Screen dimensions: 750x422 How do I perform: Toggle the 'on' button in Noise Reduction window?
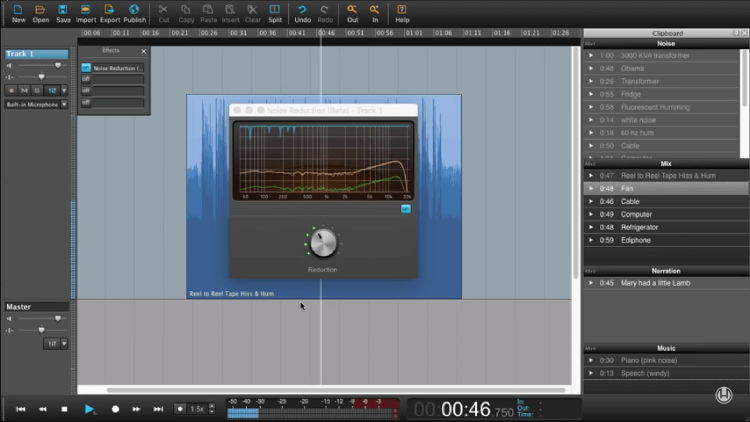406,209
